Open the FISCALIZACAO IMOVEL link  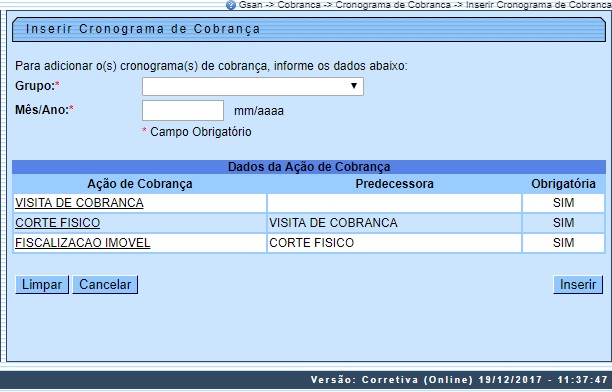coord(82,243)
